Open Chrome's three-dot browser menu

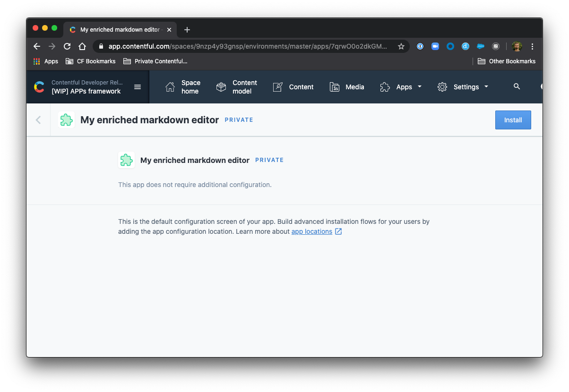click(532, 46)
